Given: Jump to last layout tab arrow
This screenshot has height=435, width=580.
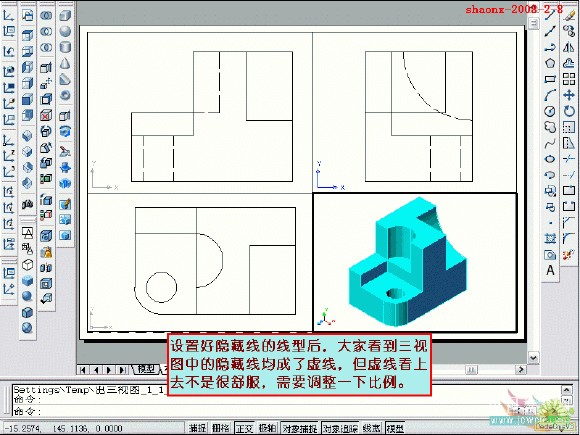Looking at the screenshot, I should (122, 370).
